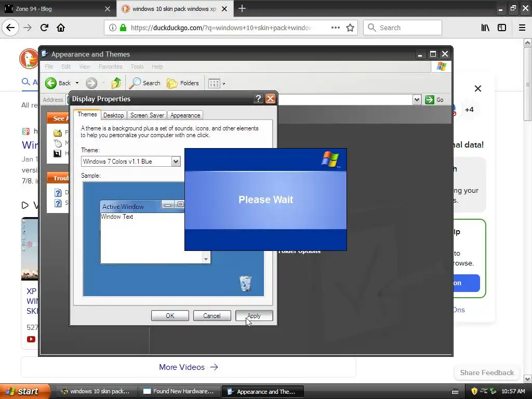The image size is (532, 399).
Task: Click Firefox forward arrow
Action: click(28, 28)
